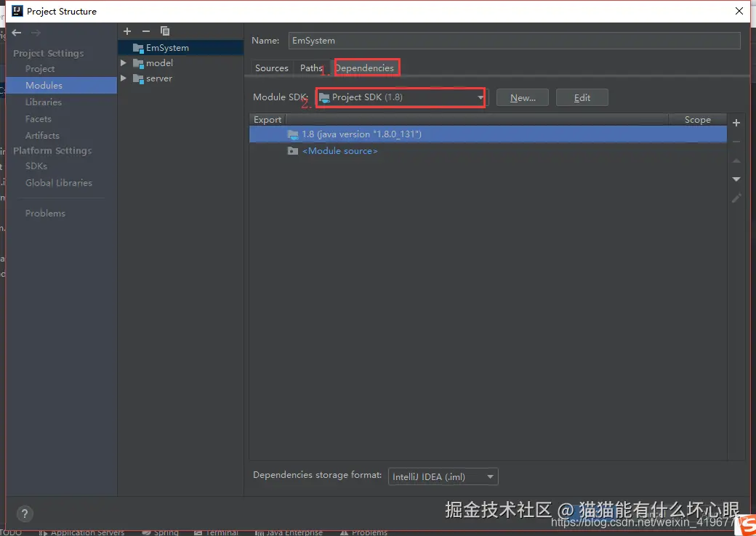This screenshot has width=756, height=536.
Task: Open Artifacts settings
Action: 42,136
